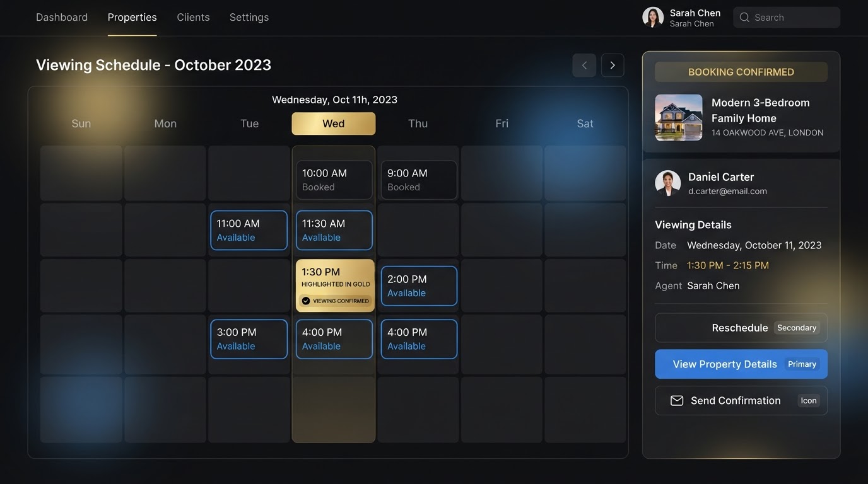Click the Wednesday, October 11, 2023 date value
Screen dimensions: 868x484
pyautogui.click(x=754, y=246)
